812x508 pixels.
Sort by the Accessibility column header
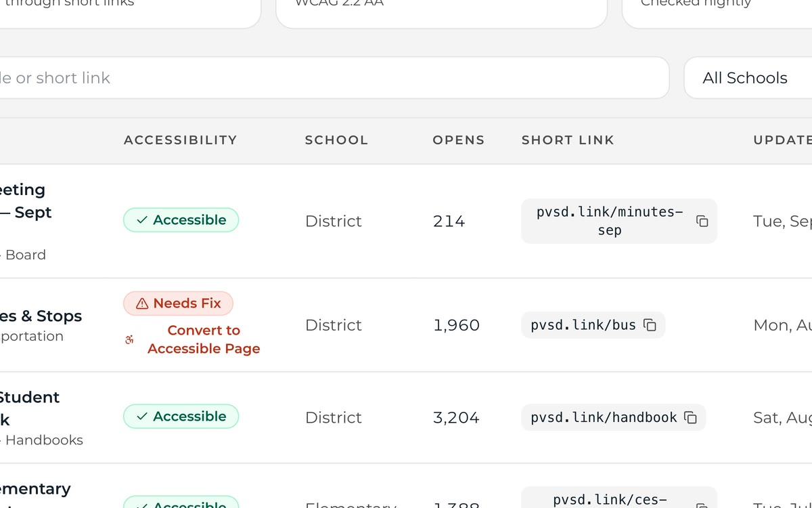[181, 140]
